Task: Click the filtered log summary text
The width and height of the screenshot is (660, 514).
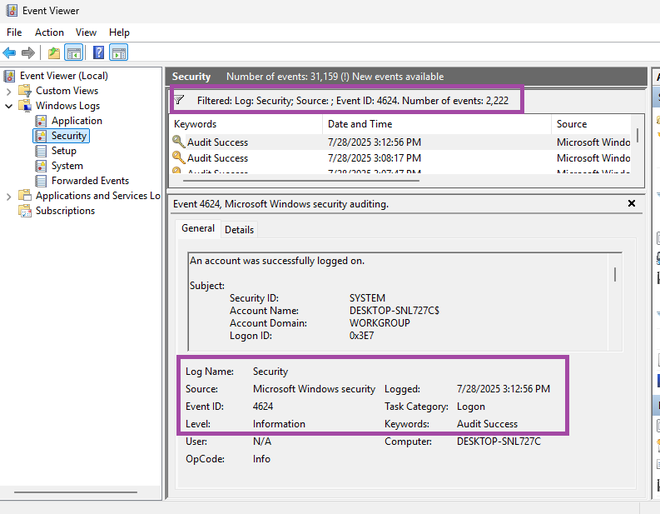Action: 353,101
